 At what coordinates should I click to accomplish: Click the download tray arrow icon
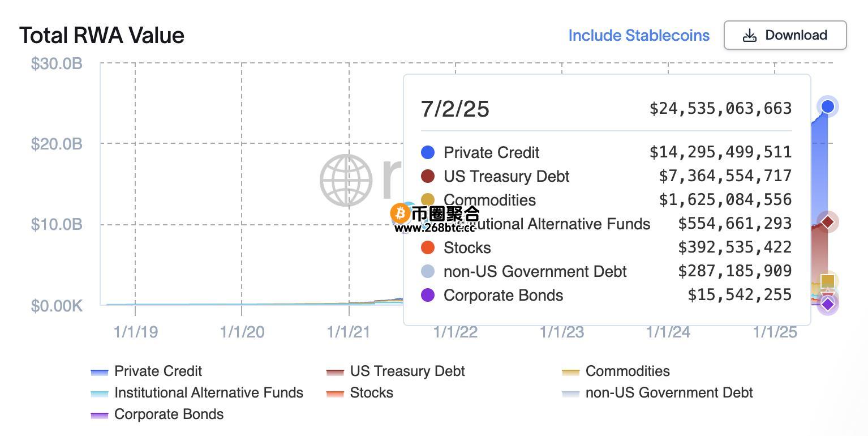pyautogui.click(x=749, y=35)
